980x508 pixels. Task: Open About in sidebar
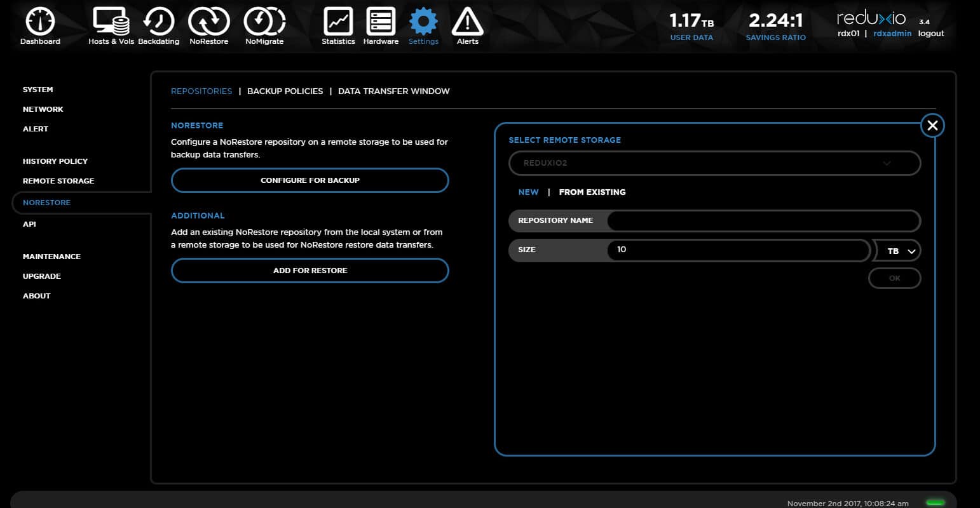click(x=36, y=296)
